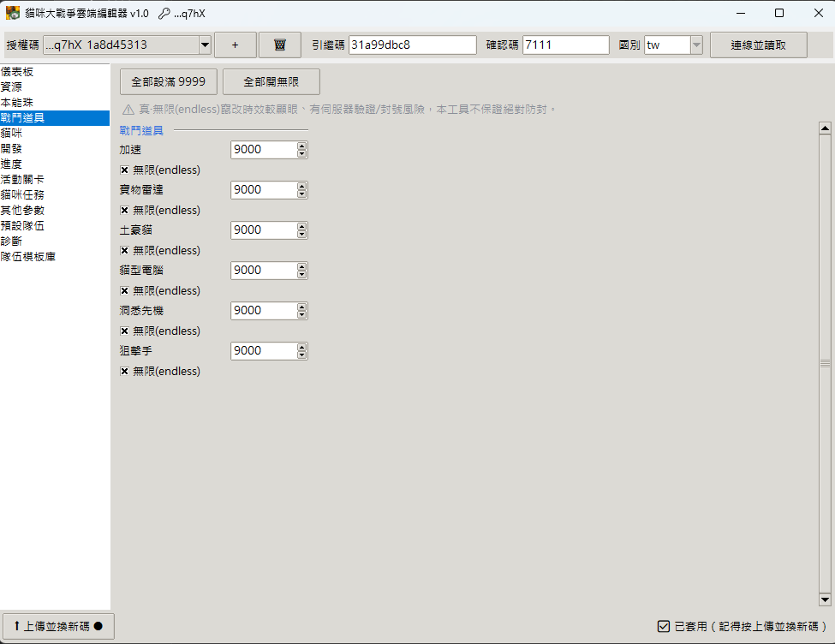Increase 狙擊手 value with up arrow
Screen dimensions: 835x644
pyautogui.click(x=302, y=348)
